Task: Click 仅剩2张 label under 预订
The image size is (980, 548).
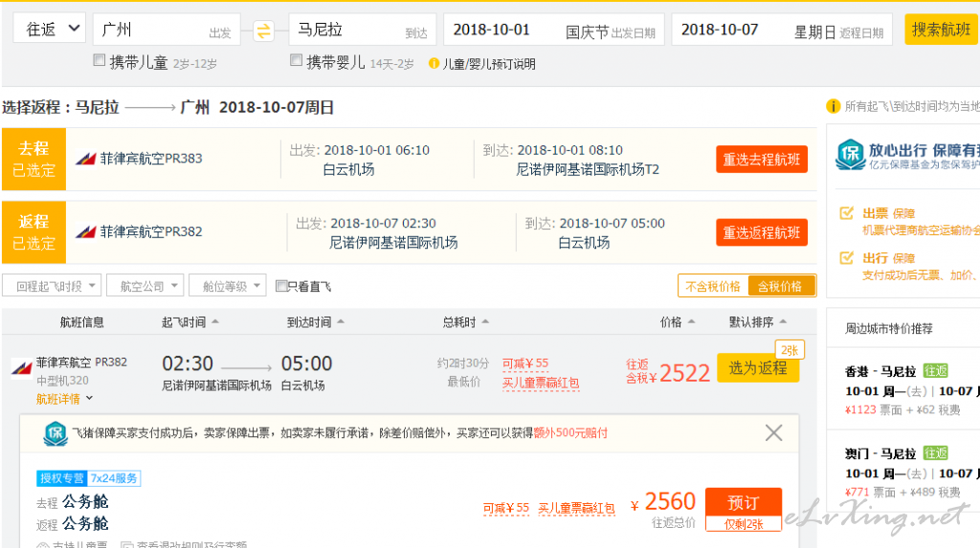Action: click(x=743, y=524)
